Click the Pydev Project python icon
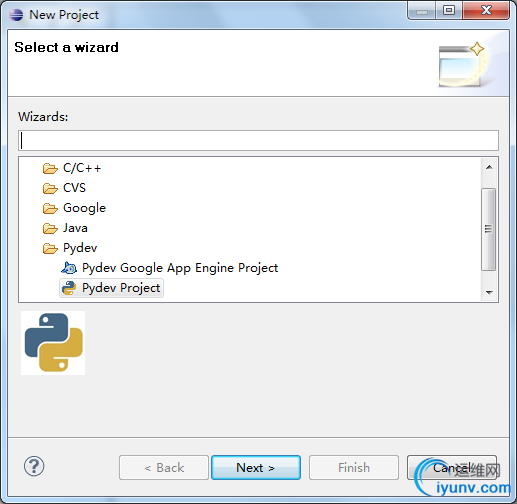Screen dimensions: 517x504 [x=69, y=288]
